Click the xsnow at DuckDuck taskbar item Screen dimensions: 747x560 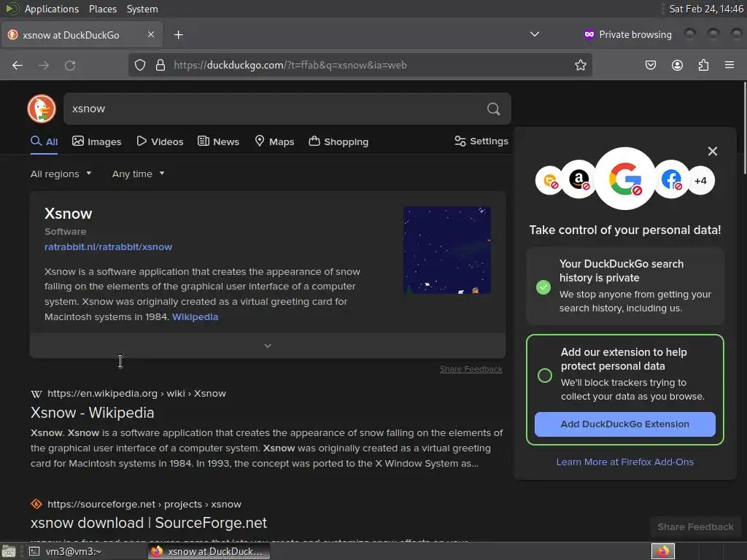tap(209, 551)
